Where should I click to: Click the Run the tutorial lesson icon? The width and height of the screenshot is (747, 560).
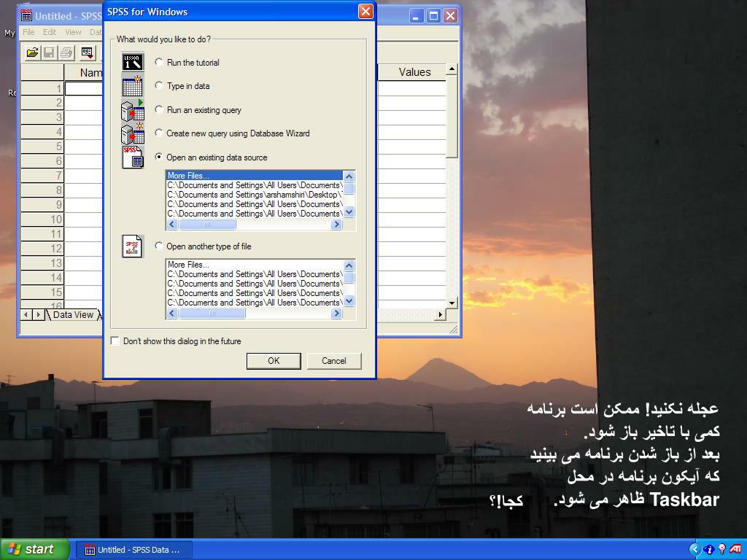pyautogui.click(x=133, y=63)
